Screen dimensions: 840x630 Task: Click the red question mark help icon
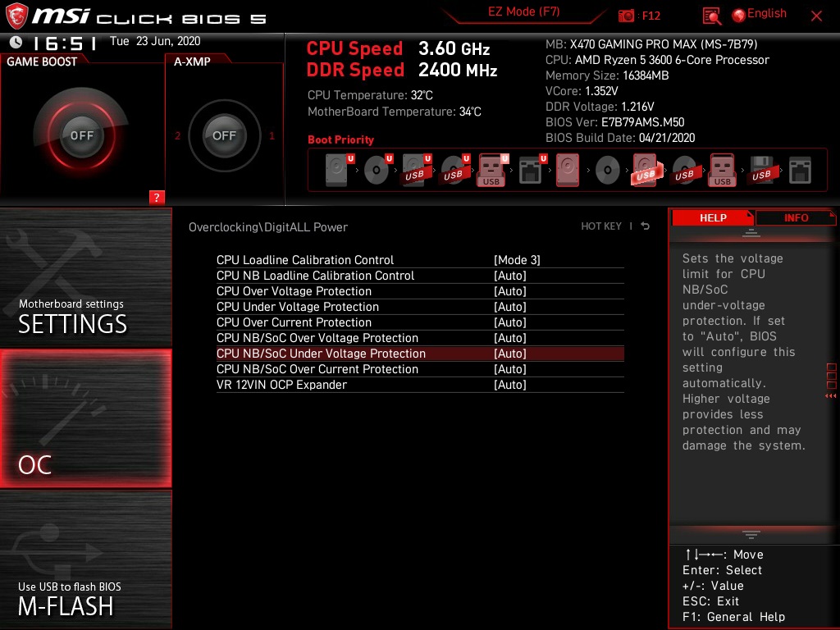click(157, 197)
